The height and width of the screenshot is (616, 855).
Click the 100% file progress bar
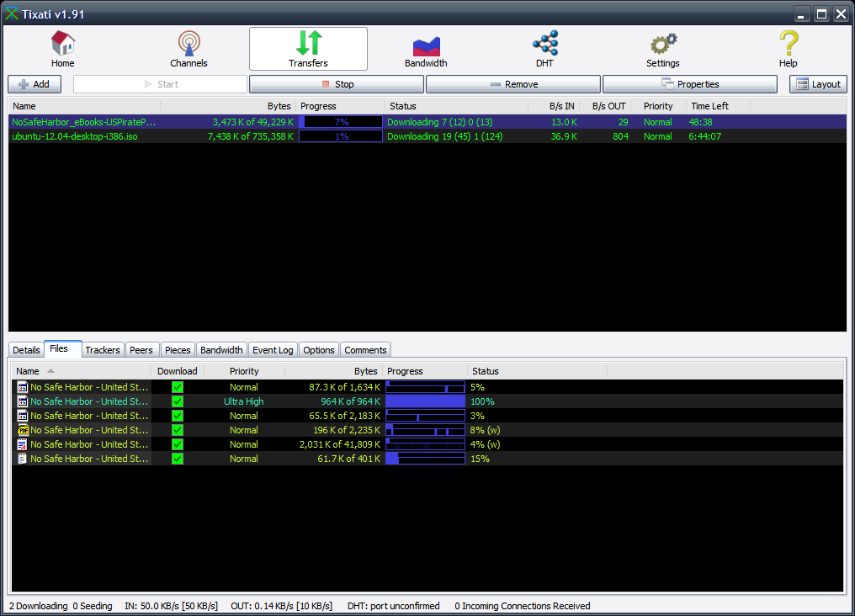click(x=425, y=401)
